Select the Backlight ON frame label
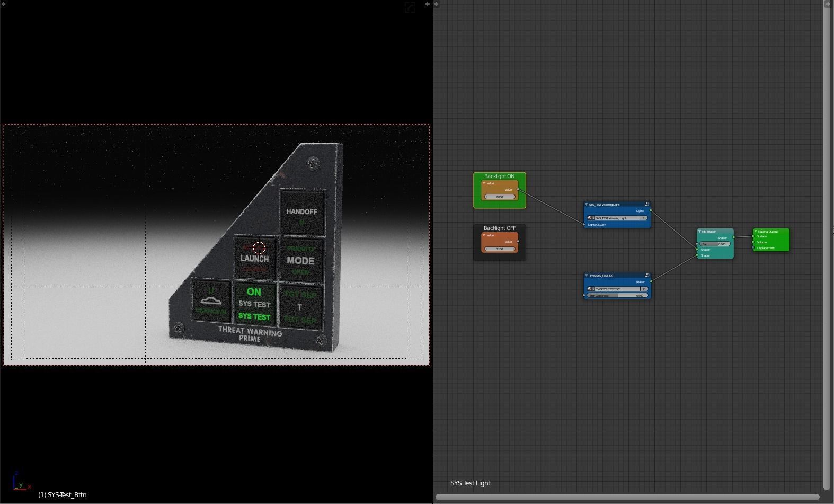The width and height of the screenshot is (834, 504). click(500, 176)
